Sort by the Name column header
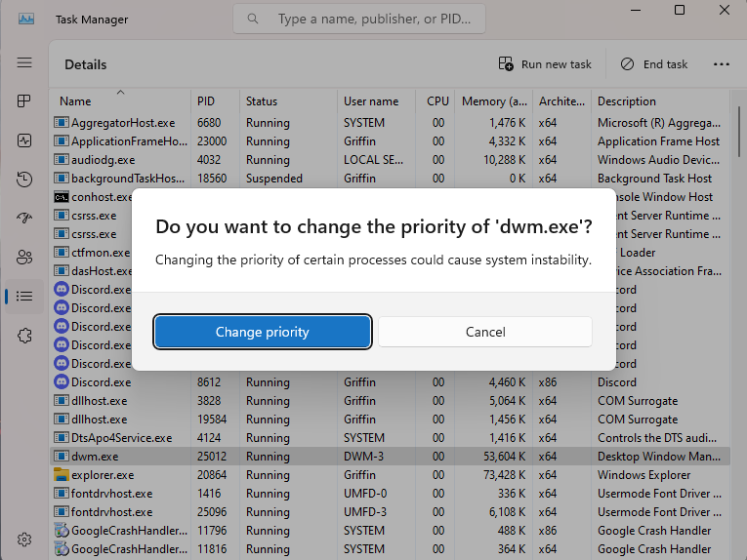The width and height of the screenshot is (747, 560). click(x=75, y=101)
